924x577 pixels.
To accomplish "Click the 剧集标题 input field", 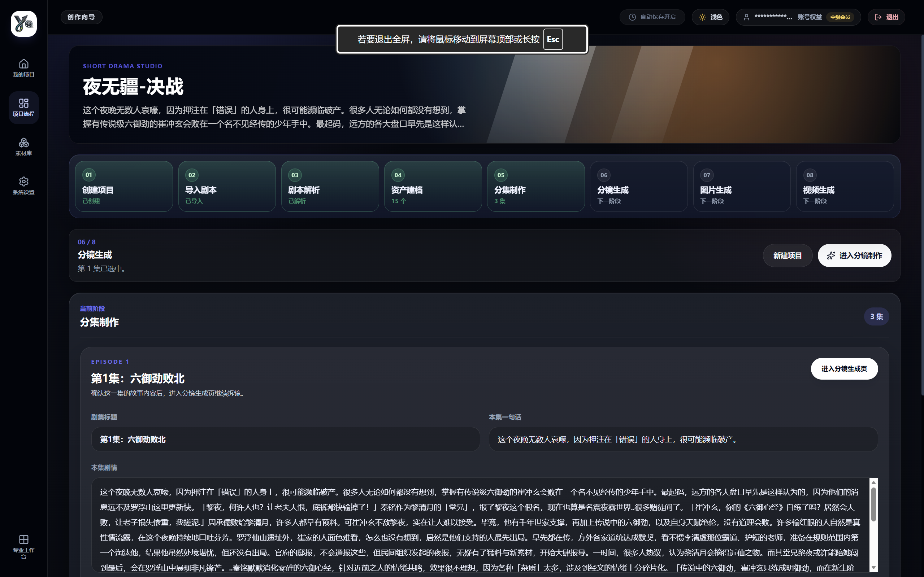I will click(x=285, y=439).
